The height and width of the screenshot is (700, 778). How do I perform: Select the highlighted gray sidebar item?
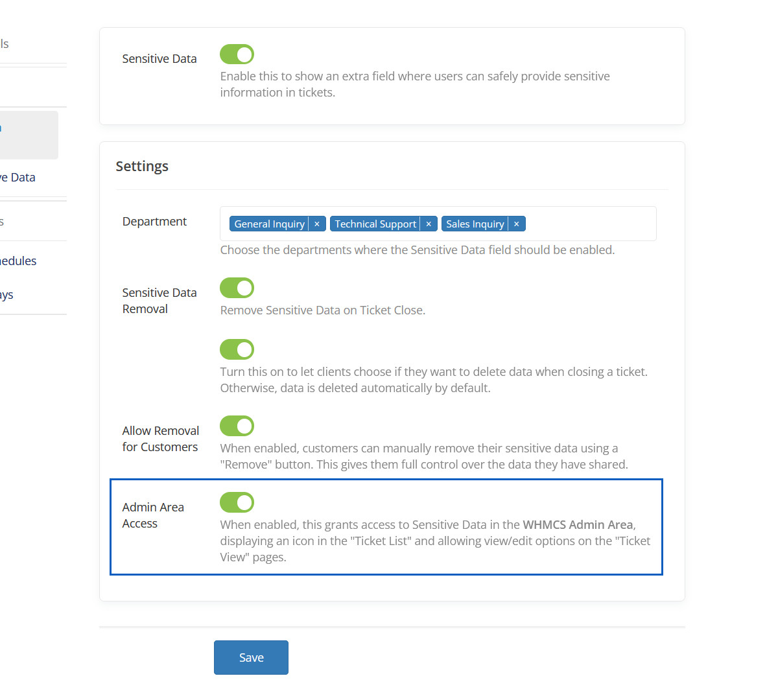coord(29,135)
